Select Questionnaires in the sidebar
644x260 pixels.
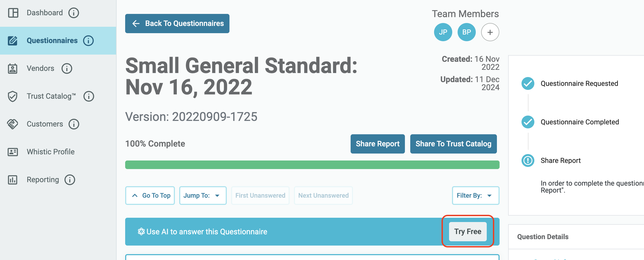[58, 41]
